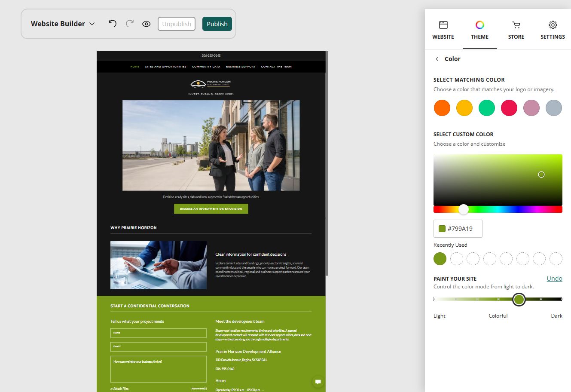571x392 pixels.
Task: Click the Attach Files link
Action: coord(119,389)
